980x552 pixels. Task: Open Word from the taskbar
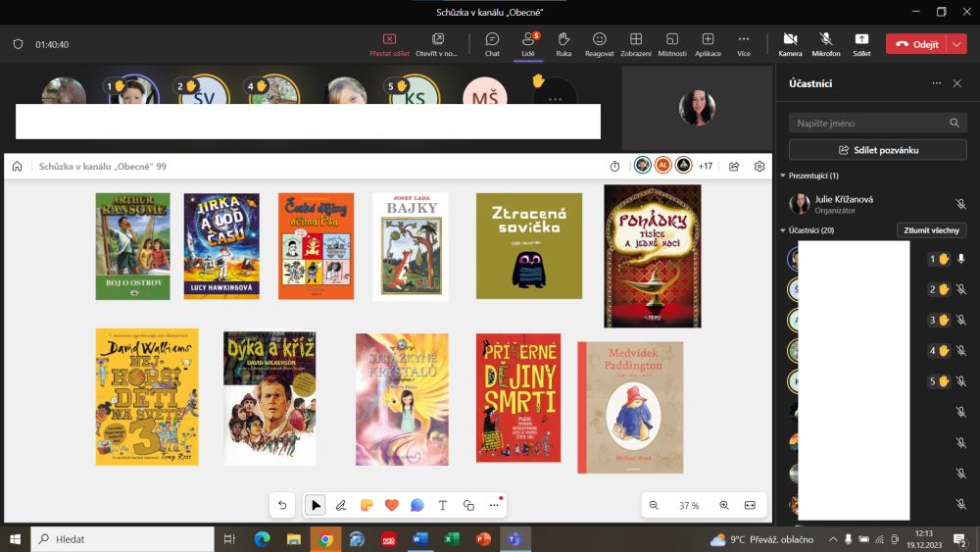(420, 539)
